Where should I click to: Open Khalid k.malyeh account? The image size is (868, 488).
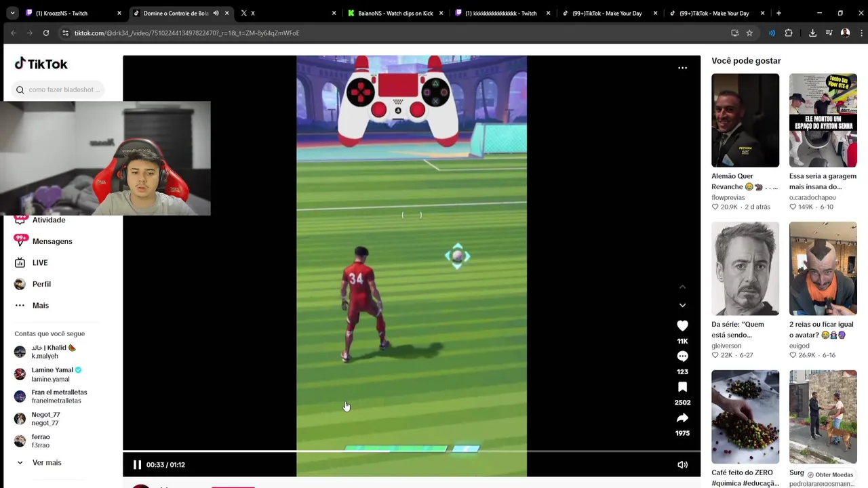click(x=54, y=352)
